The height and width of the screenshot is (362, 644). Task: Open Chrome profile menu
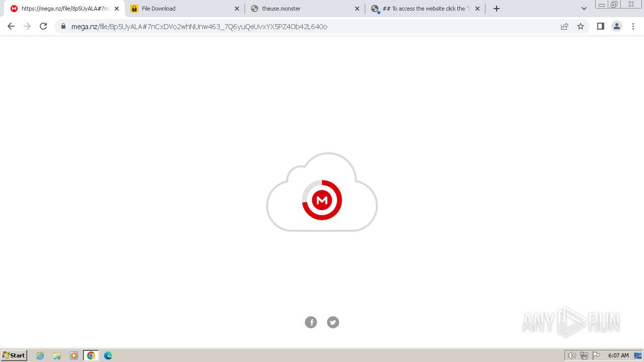pos(617,26)
